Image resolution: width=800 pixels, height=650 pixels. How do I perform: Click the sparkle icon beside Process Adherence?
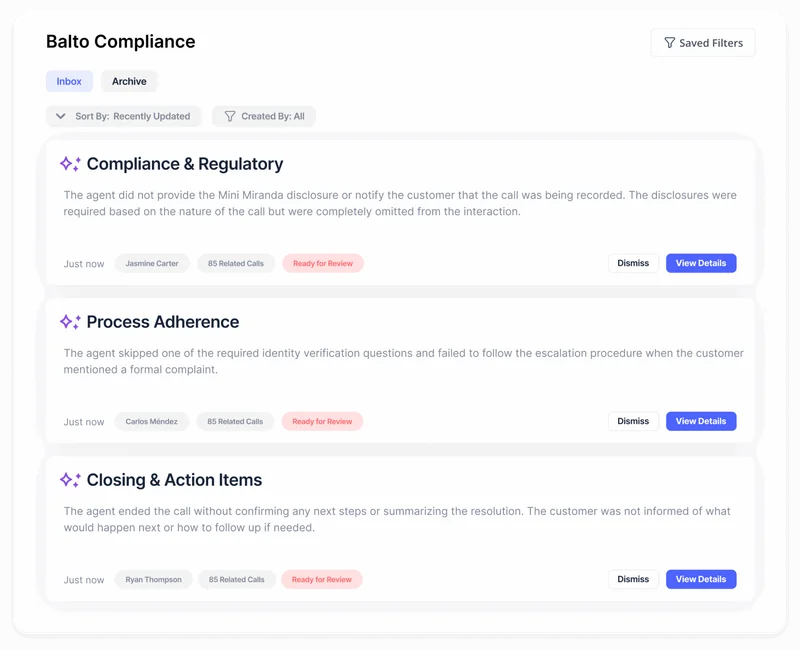coord(70,322)
